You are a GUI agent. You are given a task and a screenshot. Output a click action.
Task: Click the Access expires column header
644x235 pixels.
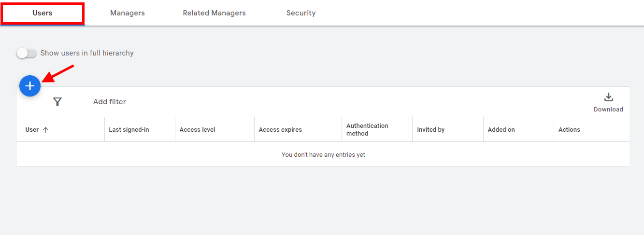[x=280, y=130]
